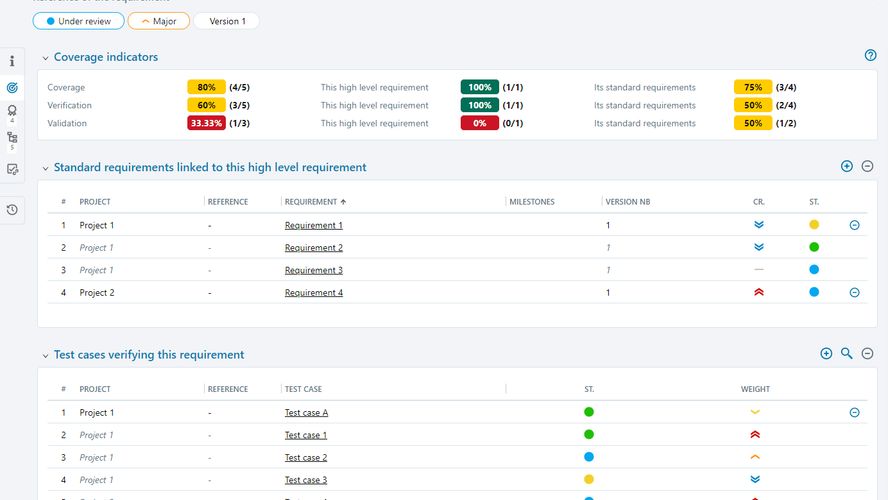
Task: Click the Version 1 capsule
Action: click(227, 21)
